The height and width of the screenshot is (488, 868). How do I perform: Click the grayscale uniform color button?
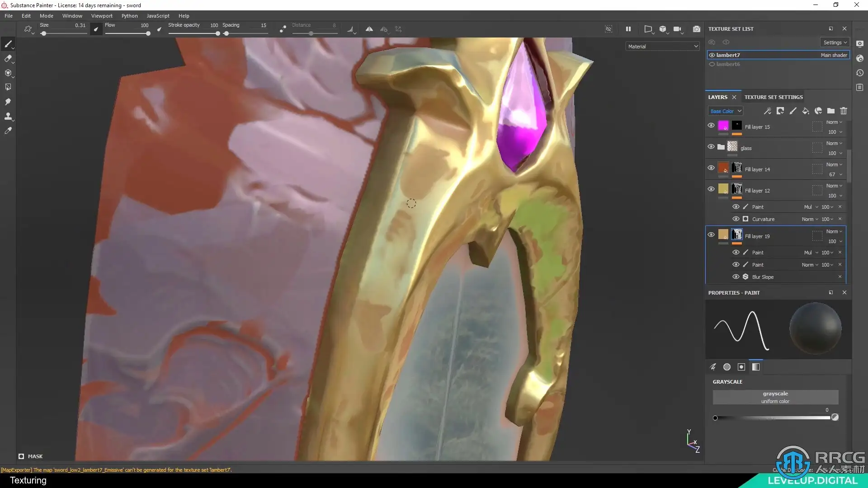pyautogui.click(x=775, y=397)
